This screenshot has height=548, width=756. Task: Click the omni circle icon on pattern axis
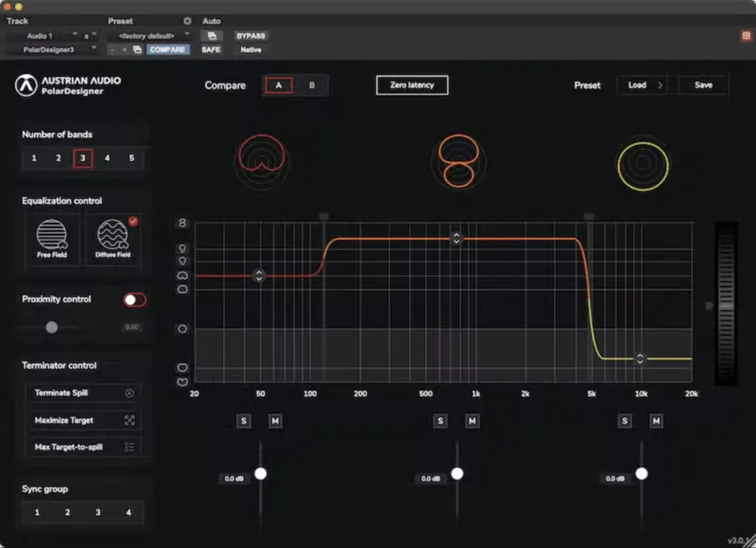182,329
